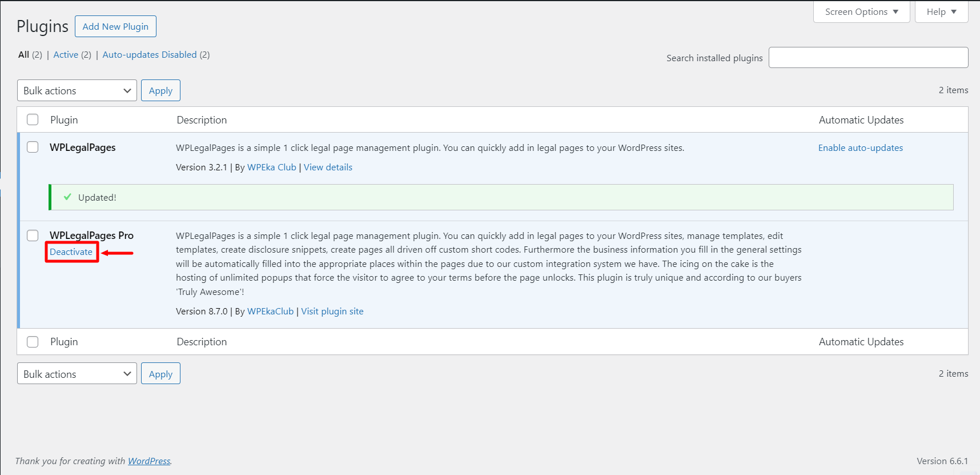Viewport: 980px width, 475px height.
Task: Click the Automatic Updates header at bottom
Action: [x=861, y=342]
